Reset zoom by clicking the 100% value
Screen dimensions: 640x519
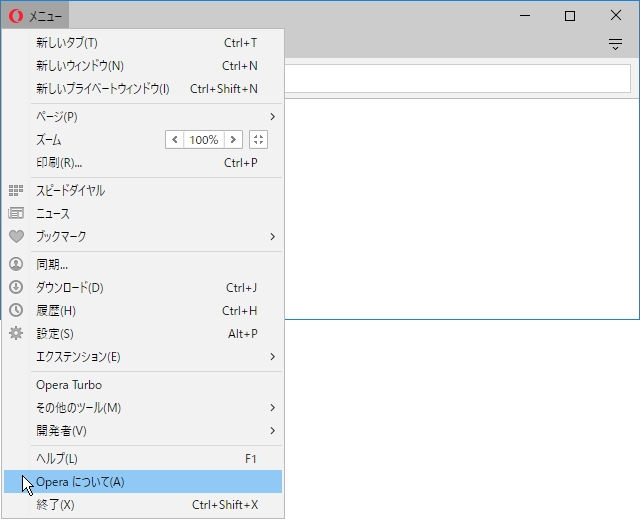pos(204,140)
